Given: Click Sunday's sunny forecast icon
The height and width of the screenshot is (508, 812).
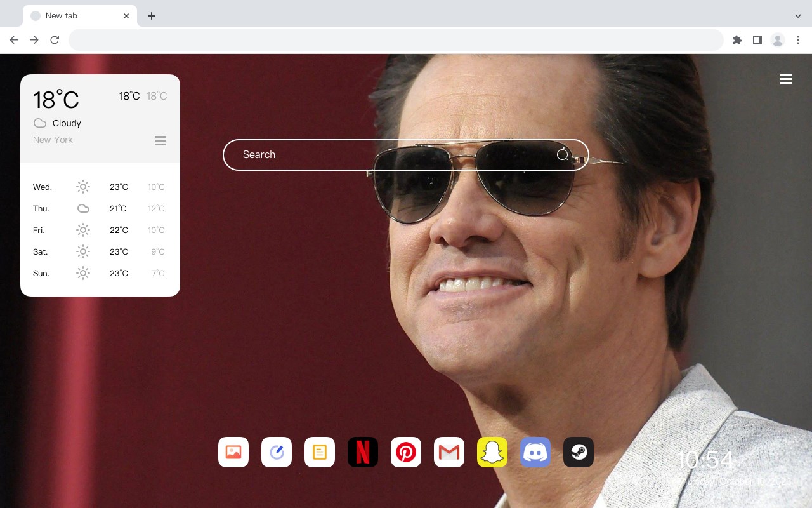Looking at the screenshot, I should tap(83, 273).
